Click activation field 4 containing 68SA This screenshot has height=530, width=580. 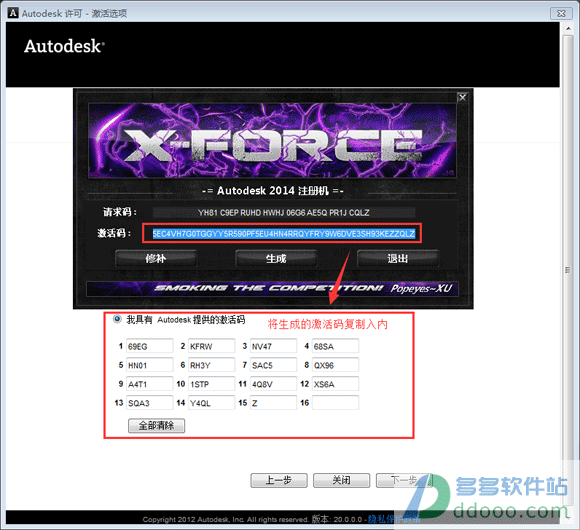click(x=335, y=346)
